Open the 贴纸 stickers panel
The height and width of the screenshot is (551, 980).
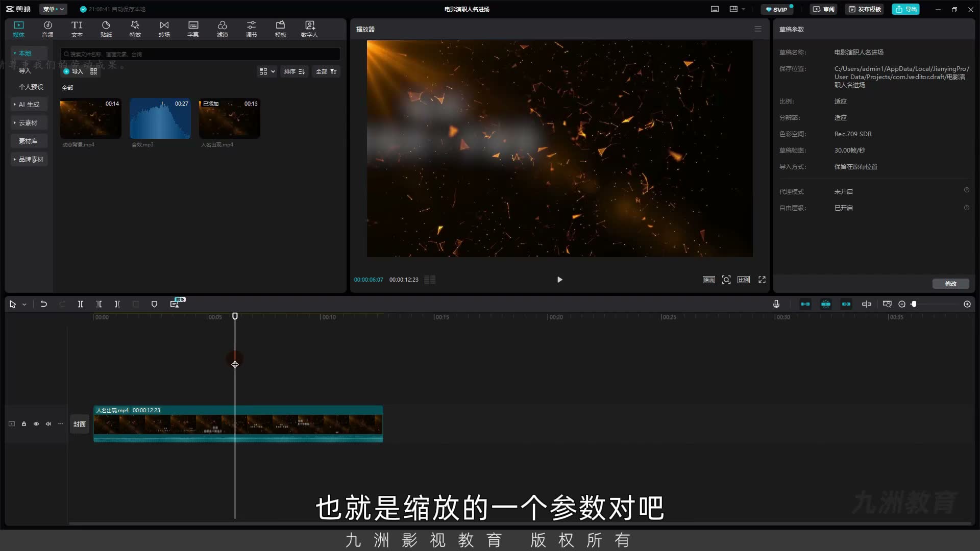coord(106,29)
